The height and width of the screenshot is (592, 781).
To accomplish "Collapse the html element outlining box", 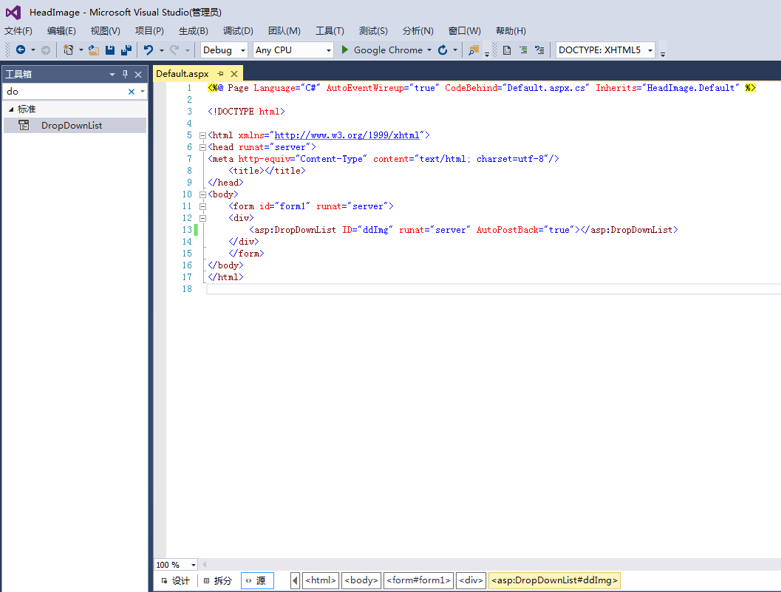I will click(x=203, y=135).
